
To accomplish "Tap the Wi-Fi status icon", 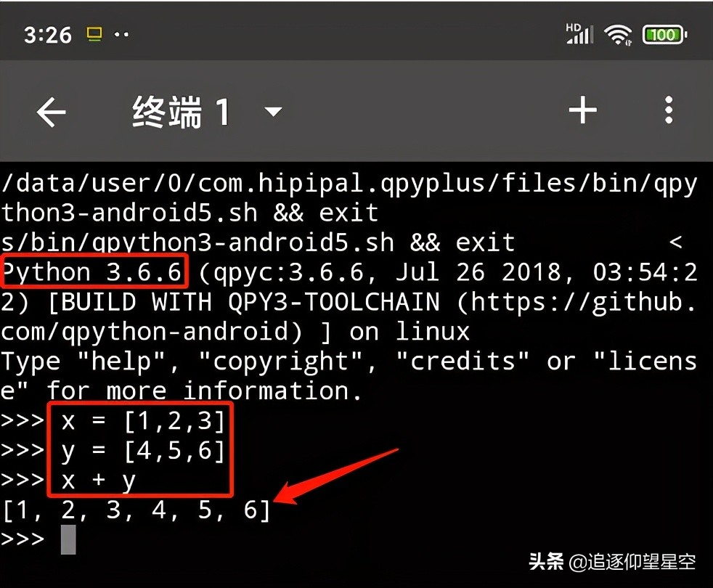I will (x=617, y=35).
